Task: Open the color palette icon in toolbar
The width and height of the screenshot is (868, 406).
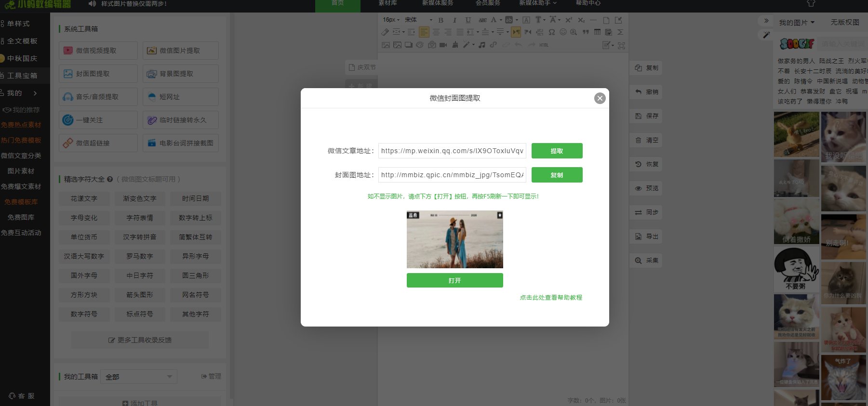Action: (420, 45)
